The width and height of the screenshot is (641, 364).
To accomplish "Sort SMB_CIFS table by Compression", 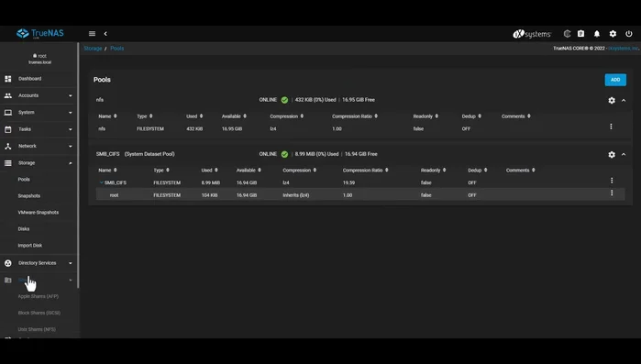I will click(x=300, y=171).
